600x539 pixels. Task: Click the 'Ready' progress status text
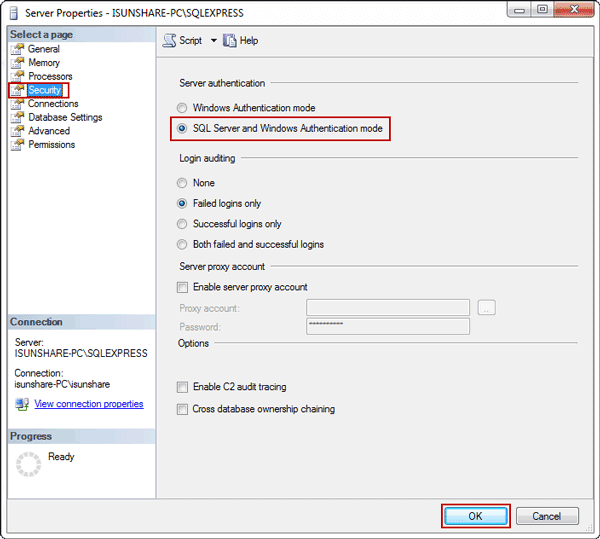(x=61, y=457)
